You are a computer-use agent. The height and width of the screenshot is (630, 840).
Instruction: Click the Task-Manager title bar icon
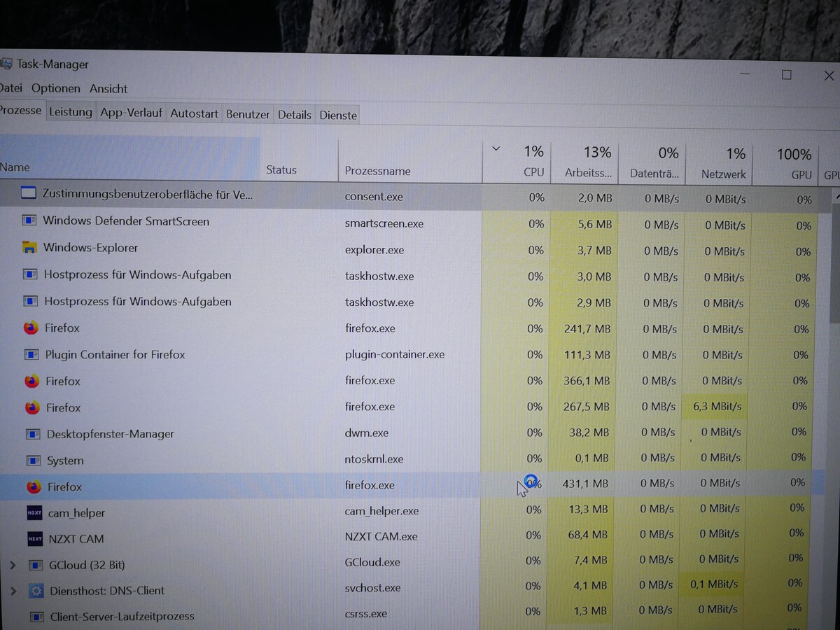(x=6, y=64)
